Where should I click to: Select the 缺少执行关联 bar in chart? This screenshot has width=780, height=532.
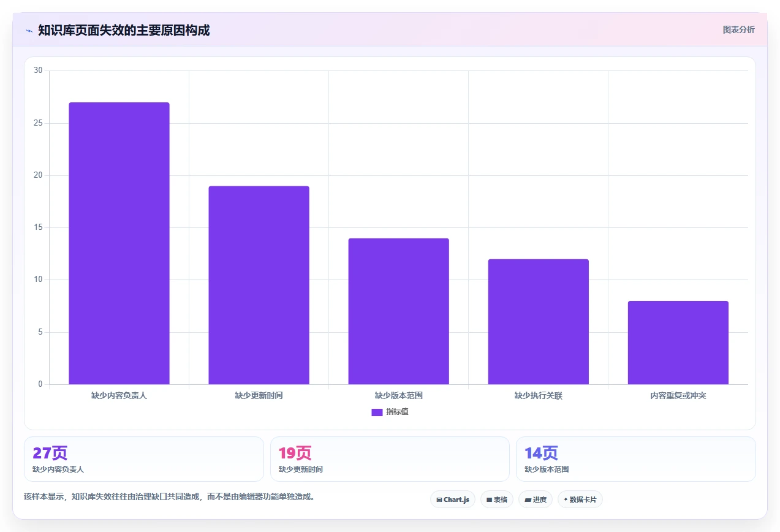tap(538, 322)
